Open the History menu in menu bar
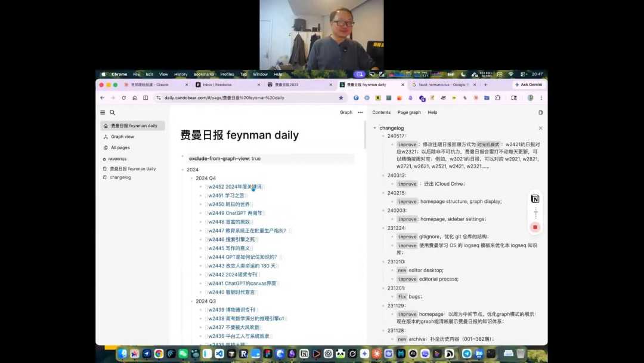The height and width of the screenshot is (363, 644). [181, 75]
